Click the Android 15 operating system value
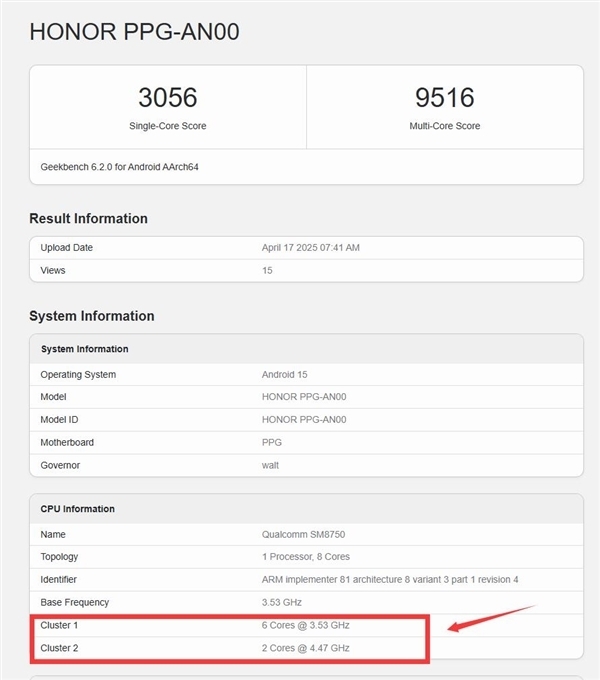600x680 pixels. click(x=284, y=374)
